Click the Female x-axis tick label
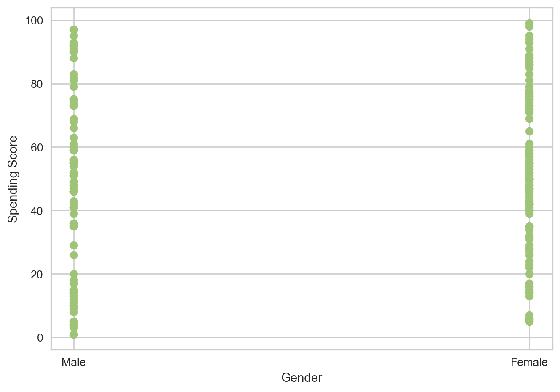560x392 pixels. 529,362
